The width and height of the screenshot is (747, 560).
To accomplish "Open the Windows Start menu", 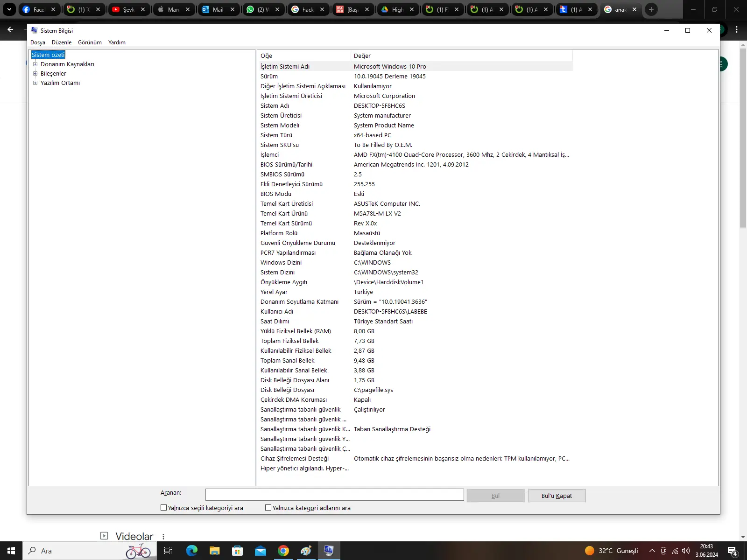I will click(11, 551).
